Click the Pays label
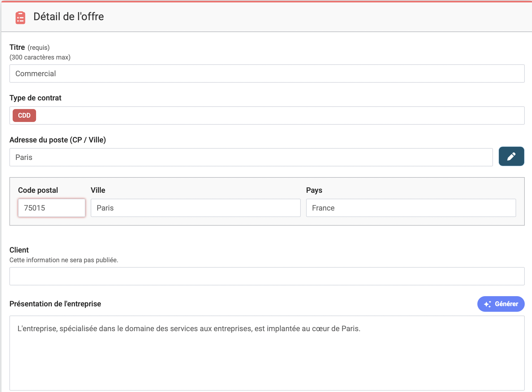Viewport: 532px width, 392px height. 314,190
